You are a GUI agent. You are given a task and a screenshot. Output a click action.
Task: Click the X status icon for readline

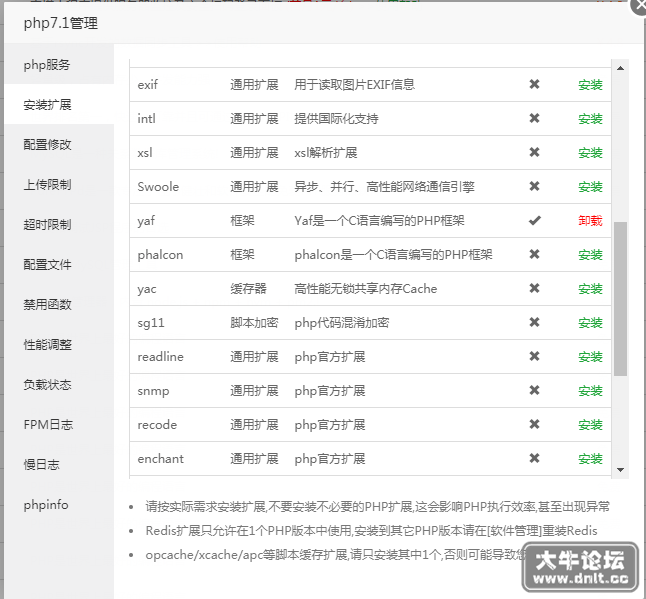[x=534, y=356]
